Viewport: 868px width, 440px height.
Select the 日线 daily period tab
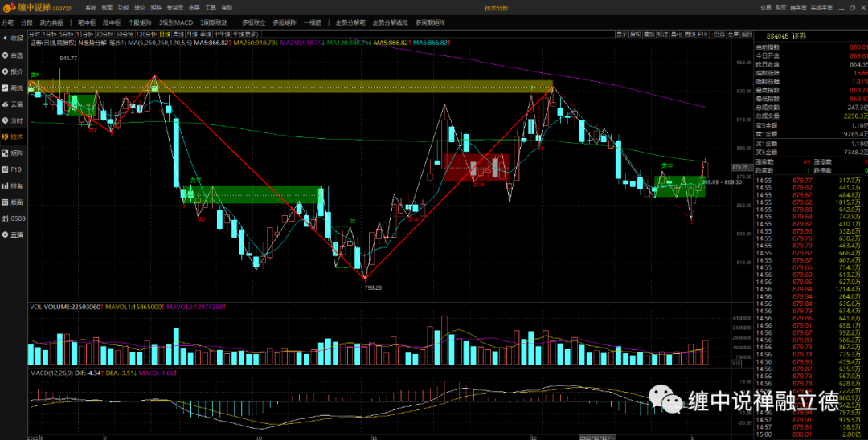pyautogui.click(x=165, y=35)
